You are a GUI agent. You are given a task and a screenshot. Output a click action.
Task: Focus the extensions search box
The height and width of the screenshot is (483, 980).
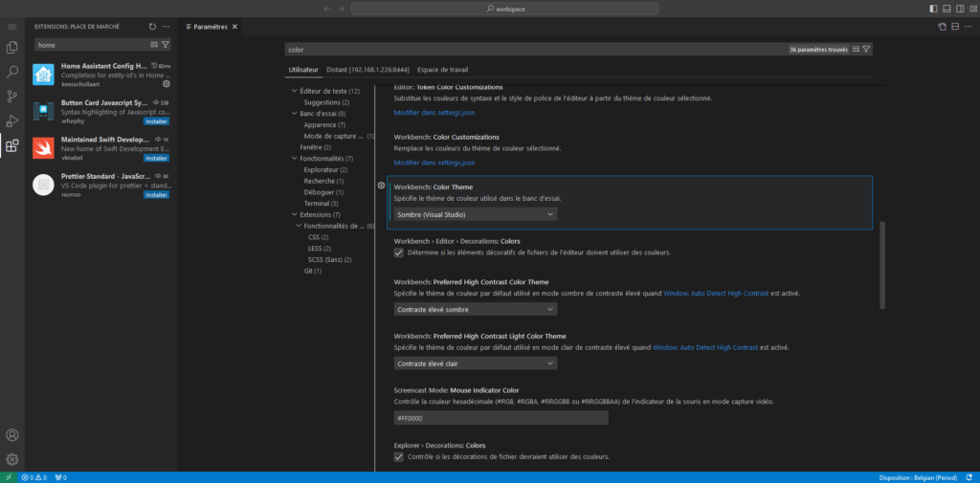point(93,45)
